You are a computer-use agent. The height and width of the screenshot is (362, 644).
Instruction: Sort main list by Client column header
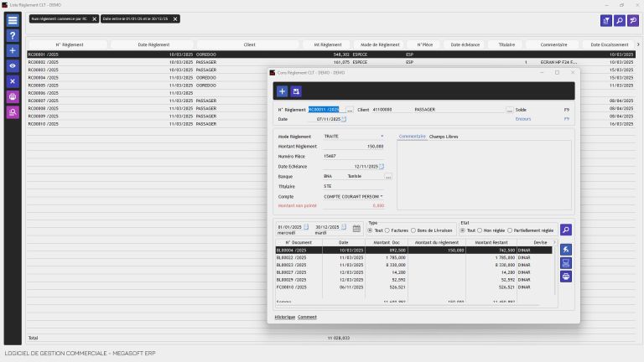(249, 44)
